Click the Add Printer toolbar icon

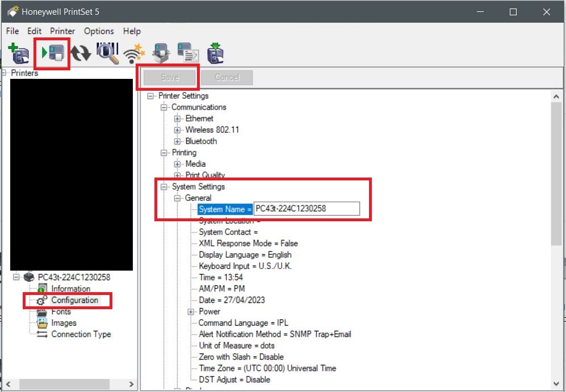pyautogui.click(x=18, y=53)
